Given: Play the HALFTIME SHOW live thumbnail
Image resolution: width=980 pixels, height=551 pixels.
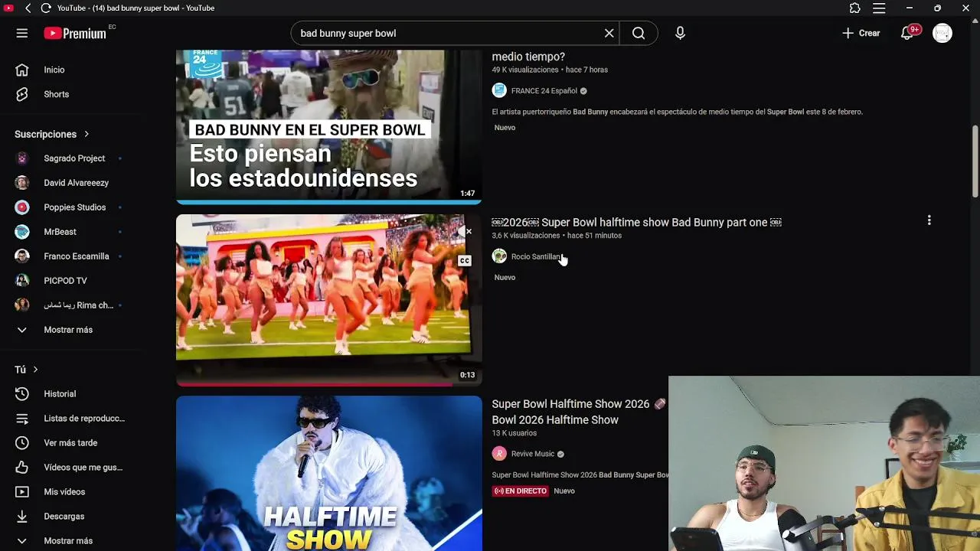Looking at the screenshot, I should point(329,473).
